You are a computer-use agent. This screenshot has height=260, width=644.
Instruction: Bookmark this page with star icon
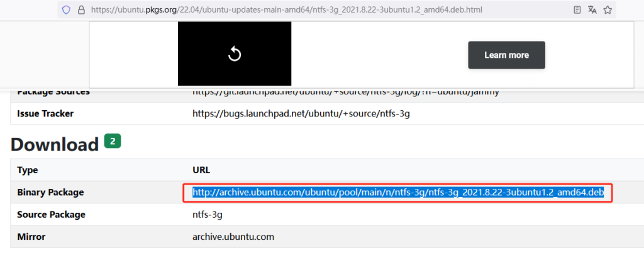click(608, 10)
